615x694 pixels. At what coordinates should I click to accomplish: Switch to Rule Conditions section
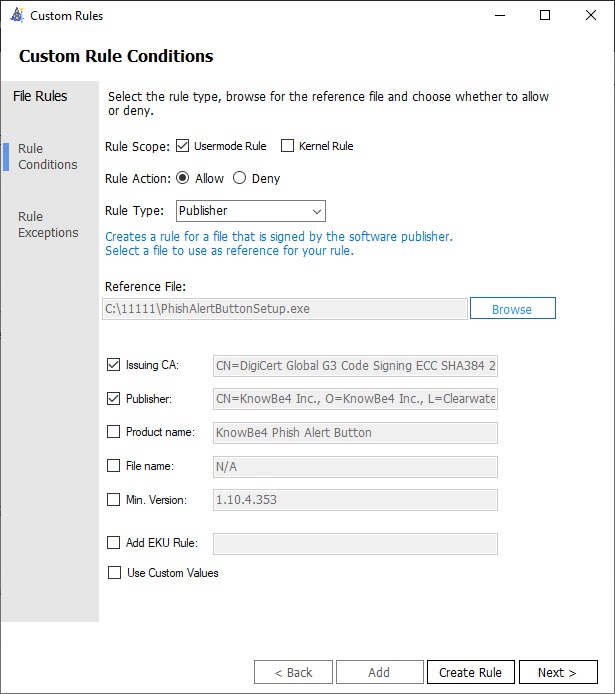(47, 157)
